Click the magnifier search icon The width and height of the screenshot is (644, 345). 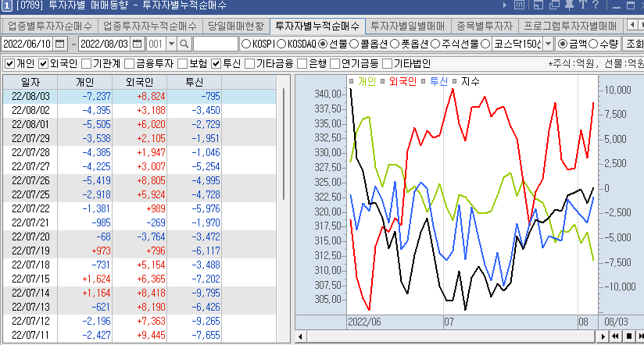click(x=184, y=44)
